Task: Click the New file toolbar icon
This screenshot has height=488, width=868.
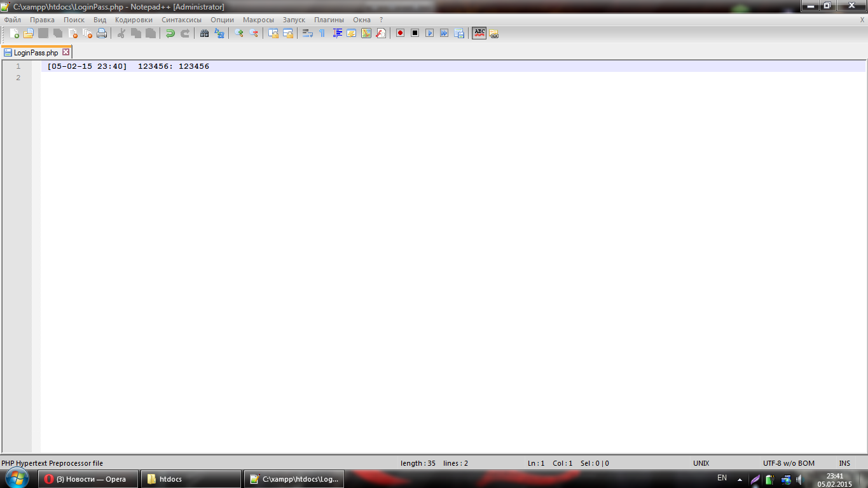Action: 14,33
